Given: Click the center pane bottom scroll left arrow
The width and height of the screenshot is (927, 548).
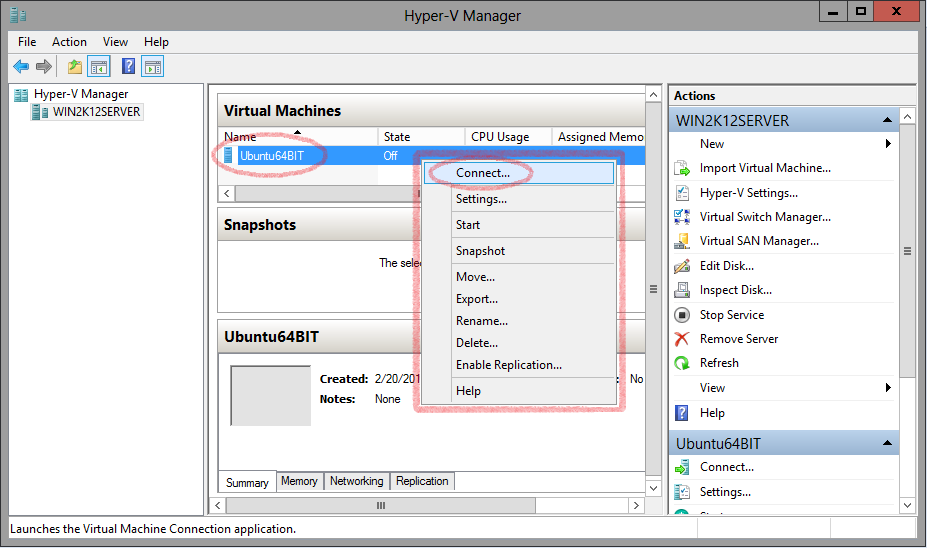Looking at the screenshot, I should tap(218, 505).
